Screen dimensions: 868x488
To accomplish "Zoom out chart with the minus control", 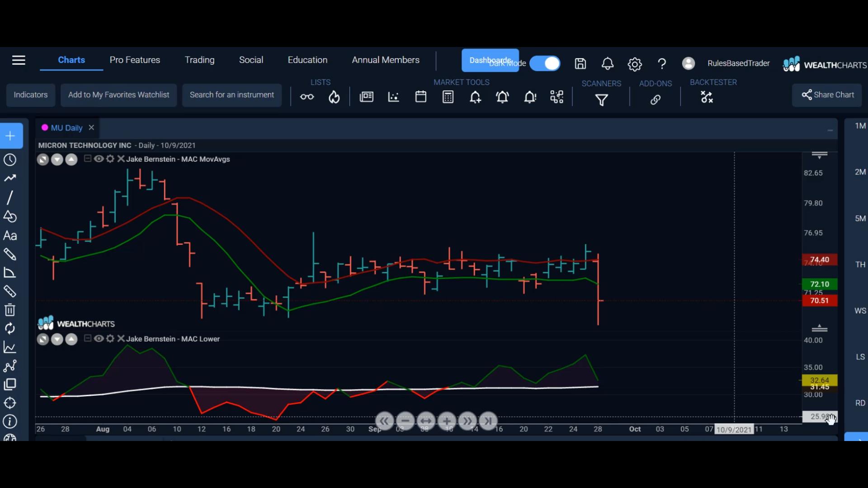I will (x=405, y=421).
